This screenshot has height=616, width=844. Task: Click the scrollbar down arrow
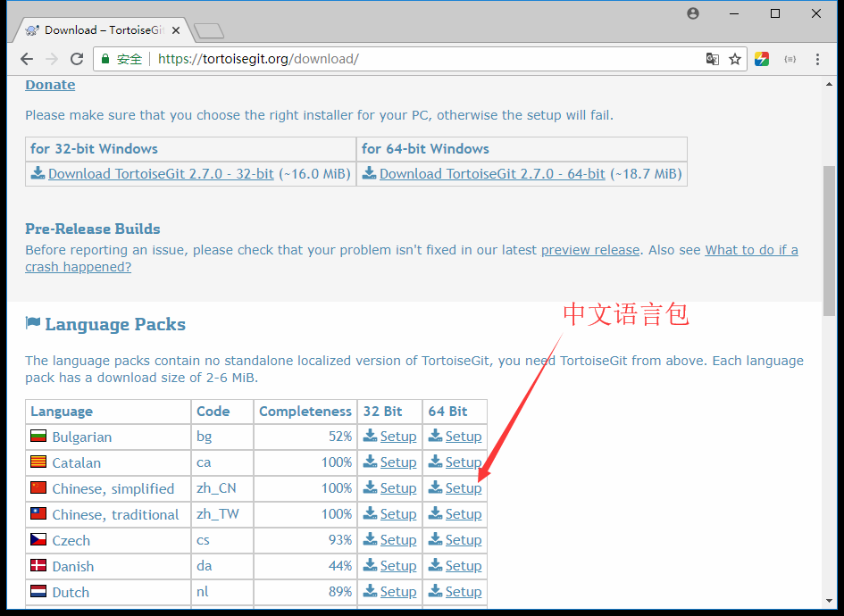point(829,601)
